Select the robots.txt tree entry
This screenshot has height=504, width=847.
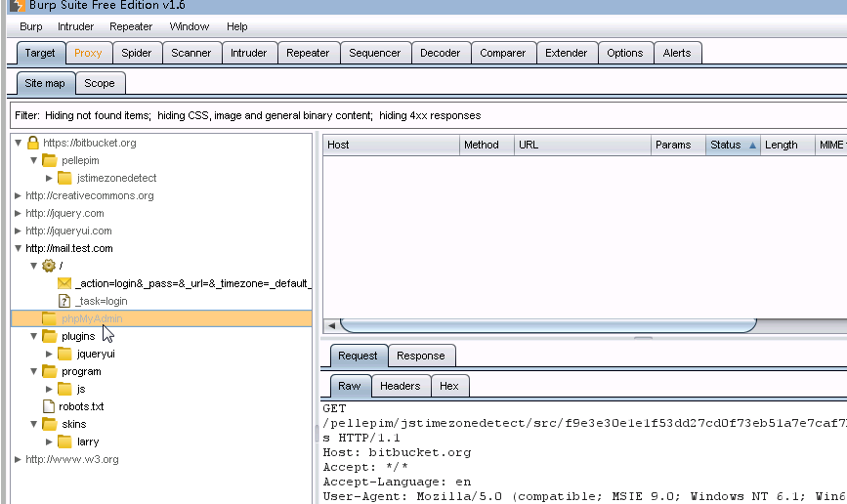click(81, 406)
